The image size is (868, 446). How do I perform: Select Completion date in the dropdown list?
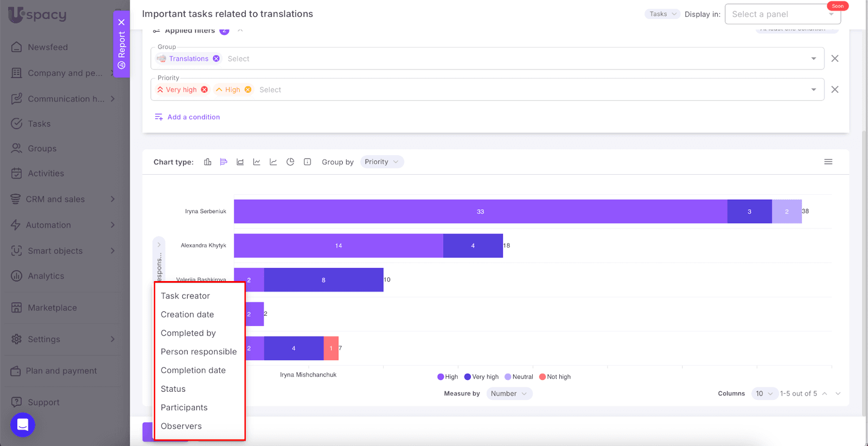click(x=193, y=370)
